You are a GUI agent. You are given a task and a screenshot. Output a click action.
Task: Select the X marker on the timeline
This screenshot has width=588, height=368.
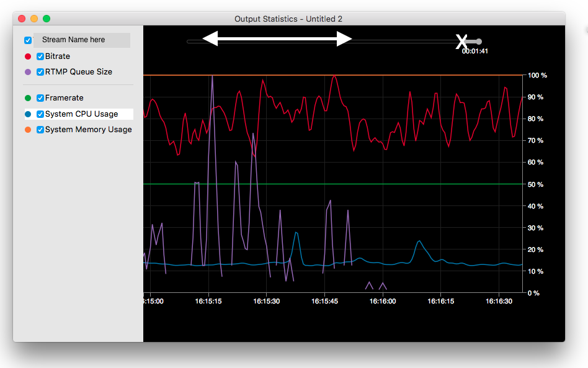tap(462, 41)
